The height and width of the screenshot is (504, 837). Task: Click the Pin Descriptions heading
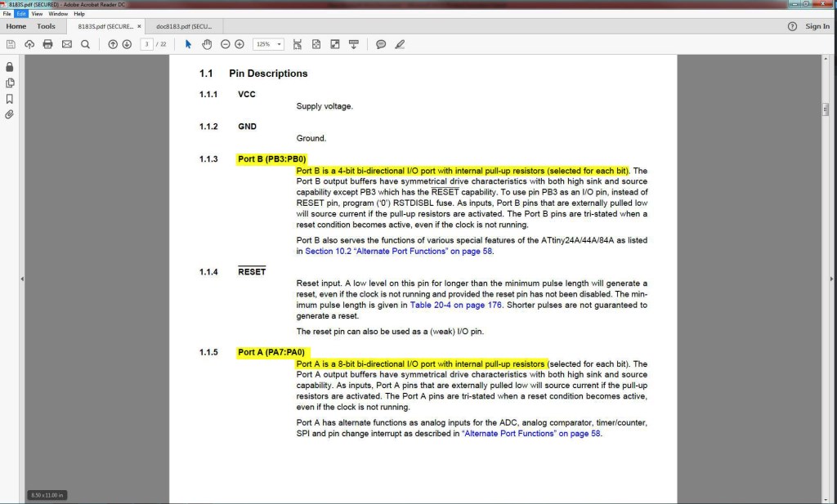point(268,74)
